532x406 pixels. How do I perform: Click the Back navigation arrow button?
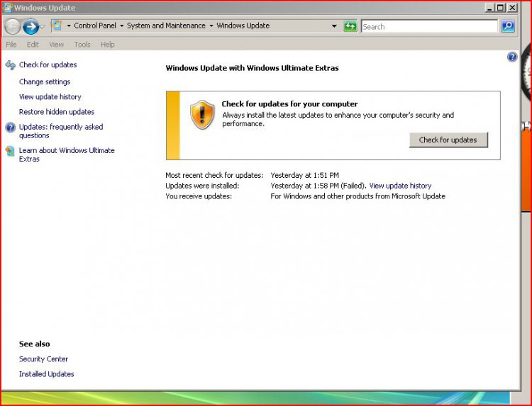pyautogui.click(x=13, y=26)
